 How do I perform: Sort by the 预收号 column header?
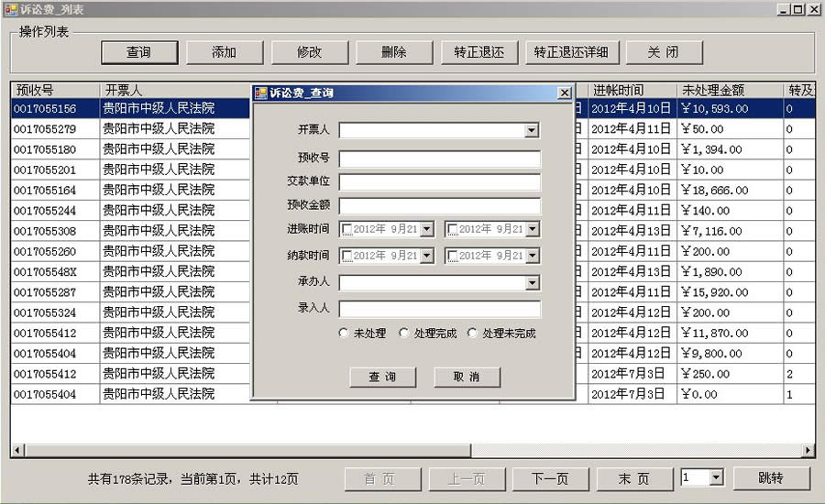click(x=55, y=90)
